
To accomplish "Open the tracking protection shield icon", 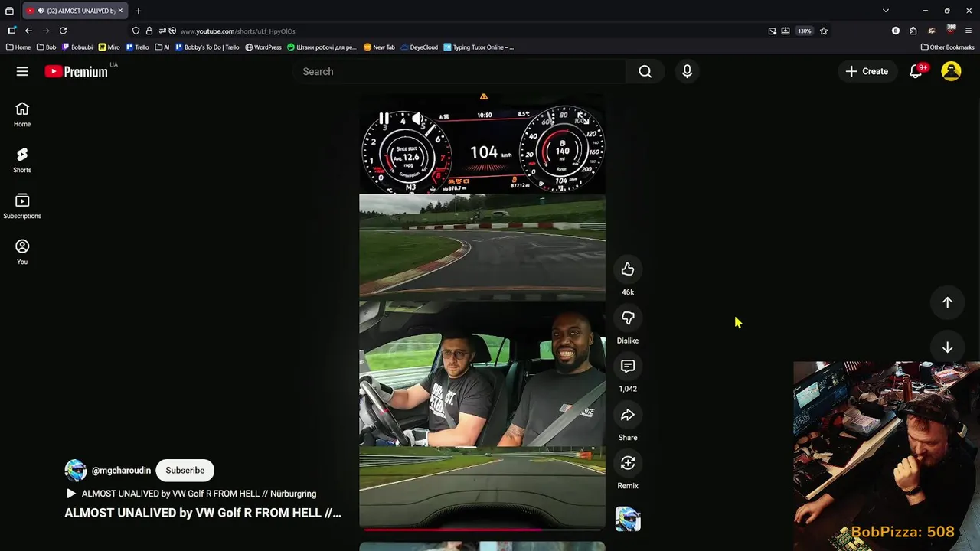I will [x=136, y=31].
